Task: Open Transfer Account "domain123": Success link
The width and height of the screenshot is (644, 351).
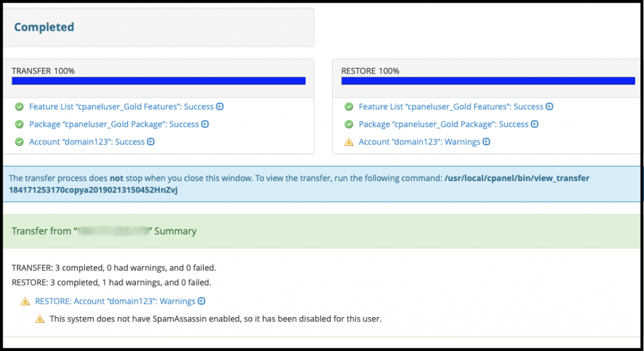Action: [87, 142]
